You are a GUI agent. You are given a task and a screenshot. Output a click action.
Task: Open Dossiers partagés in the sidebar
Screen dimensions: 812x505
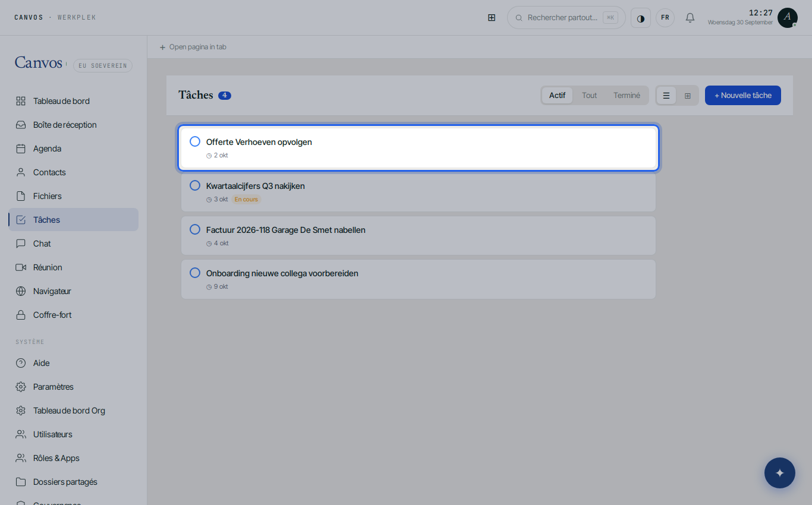pyautogui.click(x=74, y=482)
